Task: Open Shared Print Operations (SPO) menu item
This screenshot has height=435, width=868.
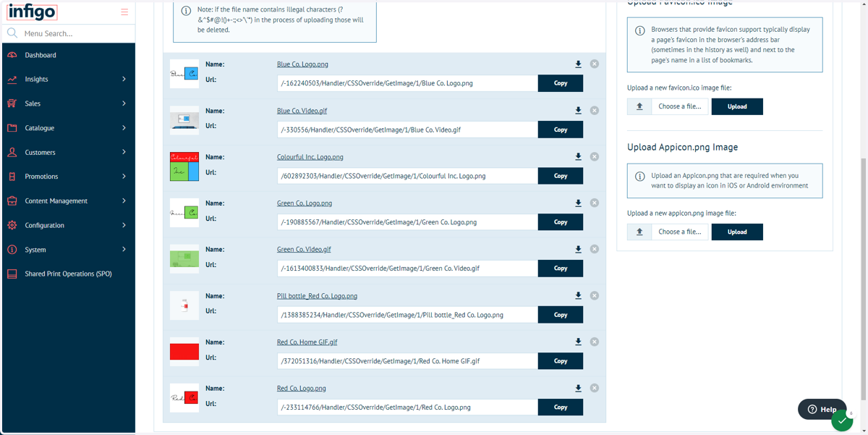Action: tap(69, 274)
